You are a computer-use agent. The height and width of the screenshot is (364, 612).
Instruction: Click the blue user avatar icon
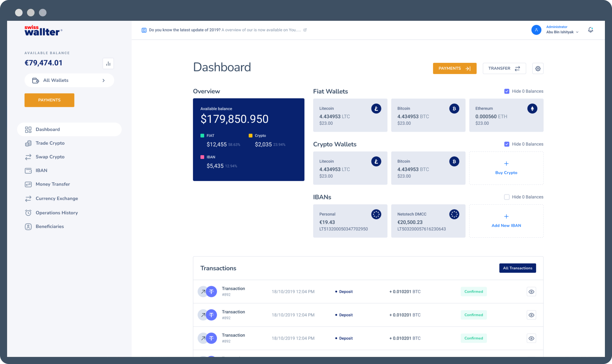pyautogui.click(x=536, y=30)
